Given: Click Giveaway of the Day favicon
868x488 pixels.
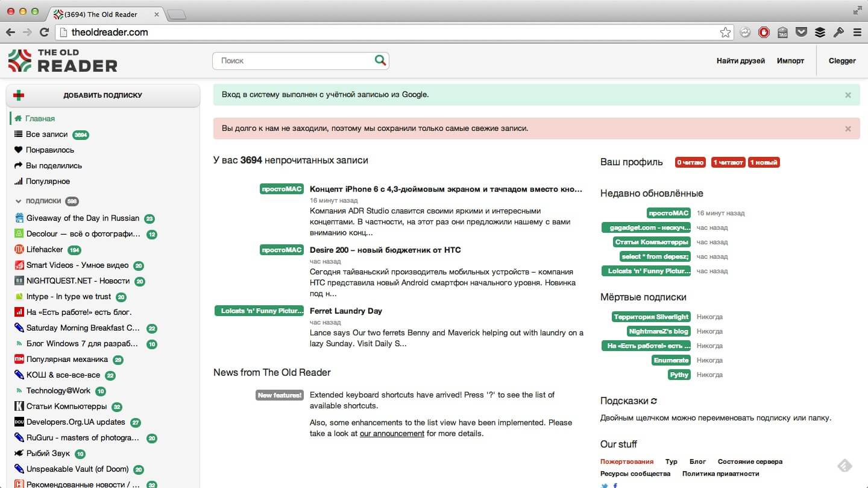Looking at the screenshot, I should pos(19,218).
